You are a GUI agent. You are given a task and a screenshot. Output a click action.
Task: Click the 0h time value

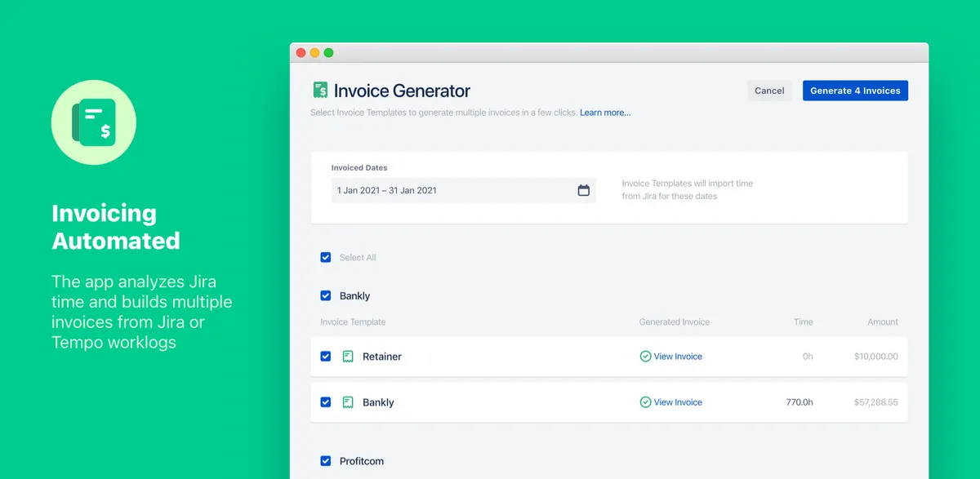click(x=808, y=357)
